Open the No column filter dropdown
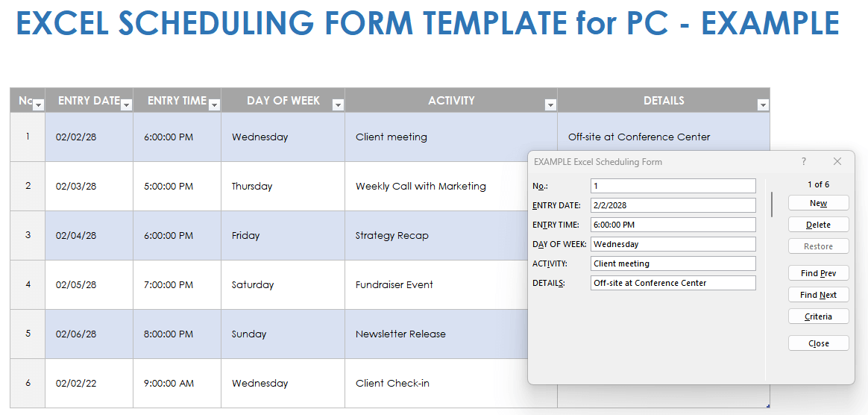 (x=39, y=105)
